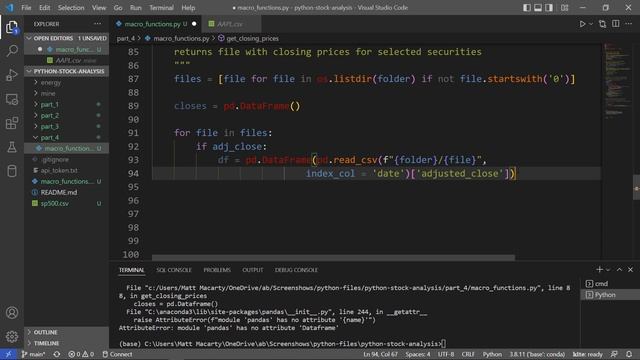
Task: Open the Accounts menu icon
Action: coord(12,313)
